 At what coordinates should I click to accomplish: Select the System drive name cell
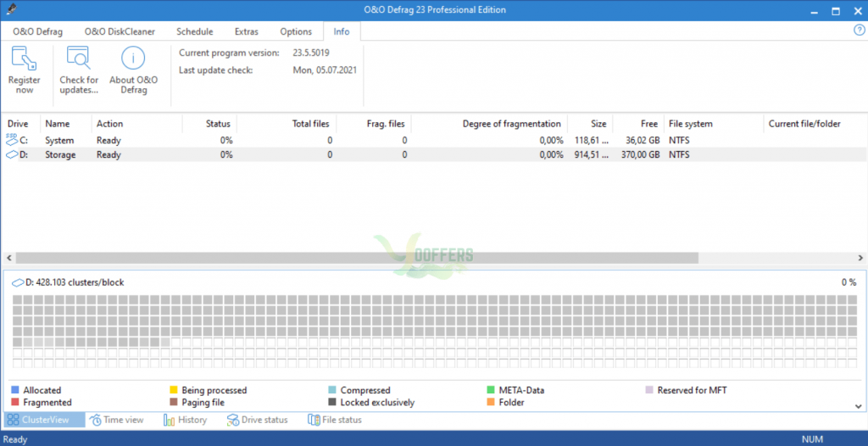pos(59,140)
